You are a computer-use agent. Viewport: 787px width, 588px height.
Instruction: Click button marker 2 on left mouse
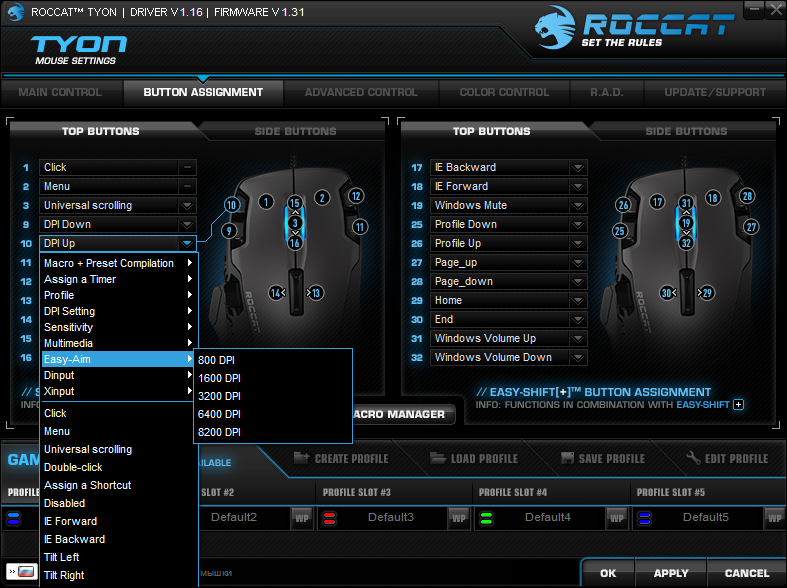tap(322, 198)
